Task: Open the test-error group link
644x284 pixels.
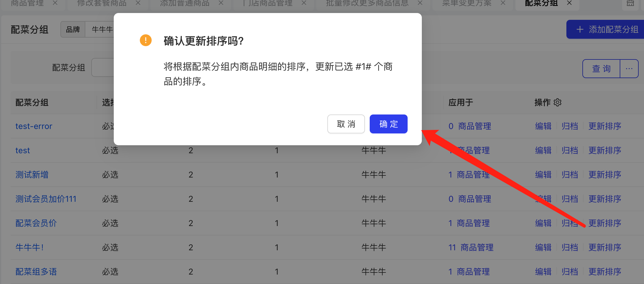Action: tap(34, 126)
